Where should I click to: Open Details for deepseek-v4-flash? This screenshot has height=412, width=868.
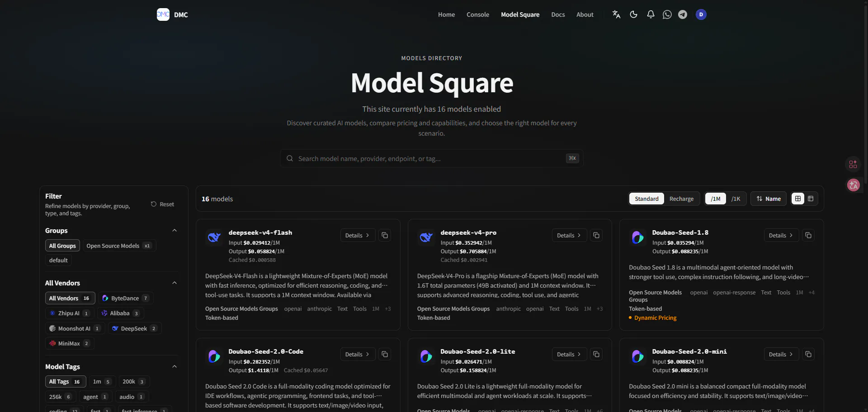[358, 235]
